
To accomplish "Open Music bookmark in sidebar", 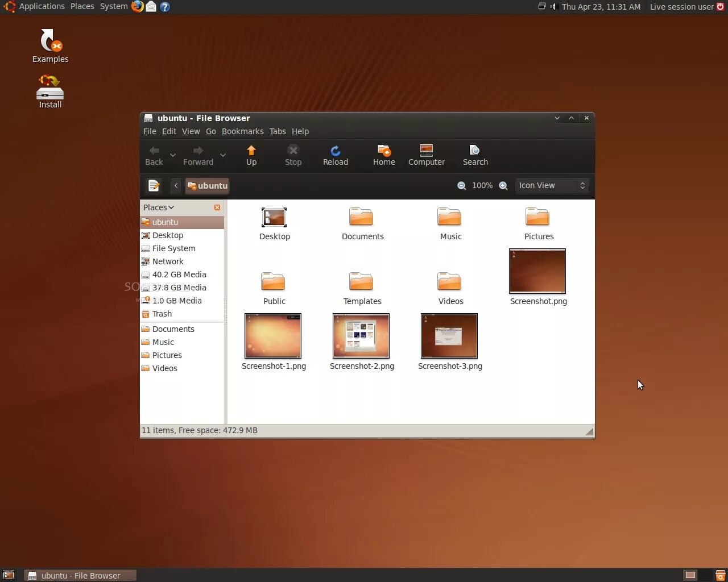I will tap(182, 342).
